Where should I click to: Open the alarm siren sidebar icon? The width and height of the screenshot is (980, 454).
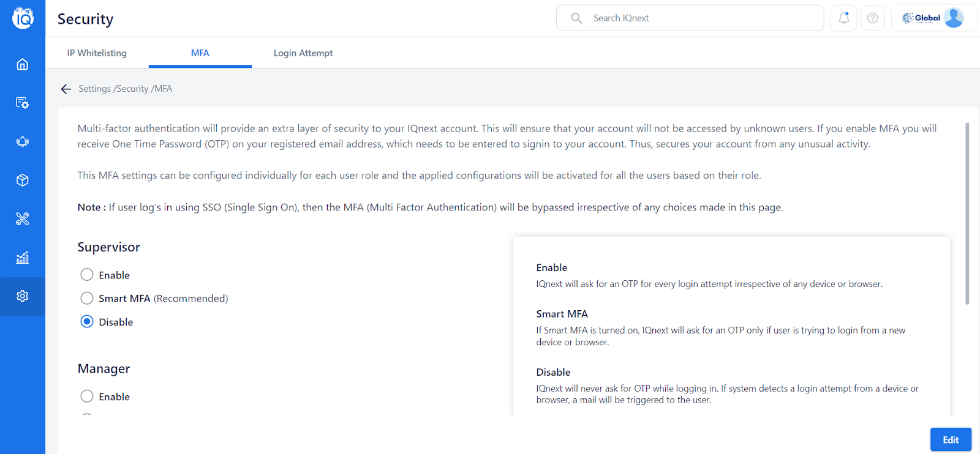pyautogui.click(x=23, y=141)
